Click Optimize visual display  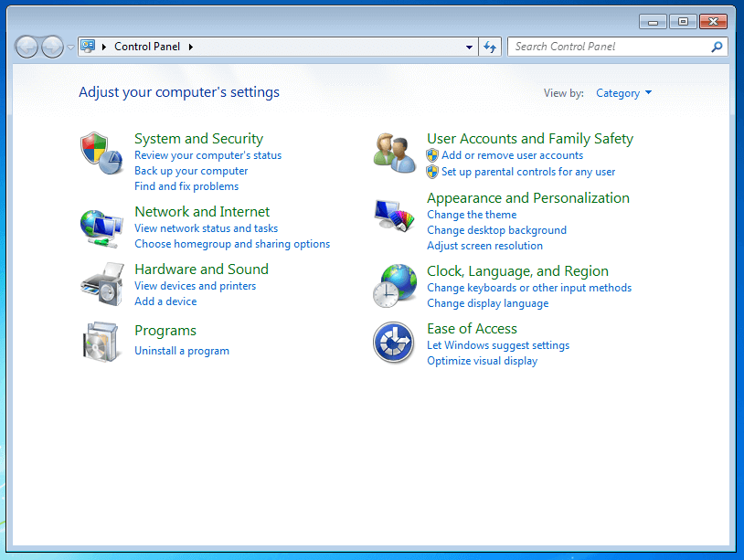point(482,361)
